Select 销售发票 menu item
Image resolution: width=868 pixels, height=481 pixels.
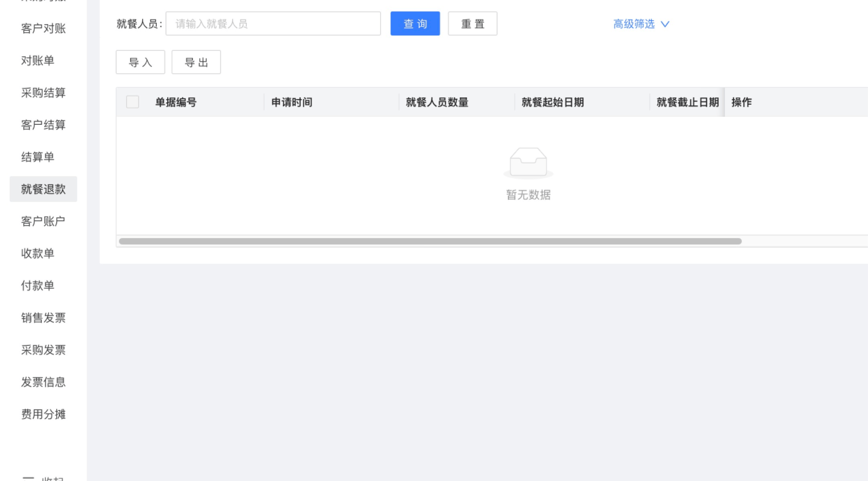click(44, 317)
